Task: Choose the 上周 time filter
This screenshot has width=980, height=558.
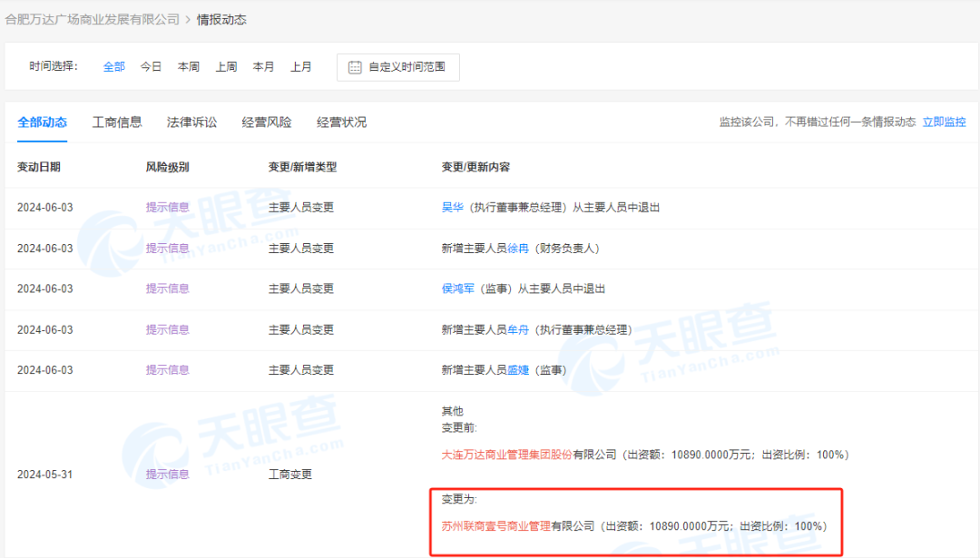Action: click(x=226, y=66)
